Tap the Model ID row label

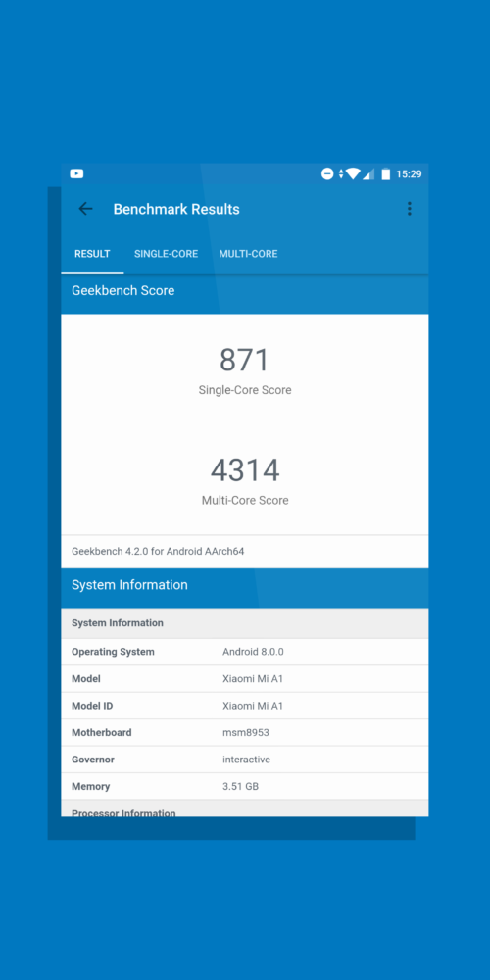92,706
